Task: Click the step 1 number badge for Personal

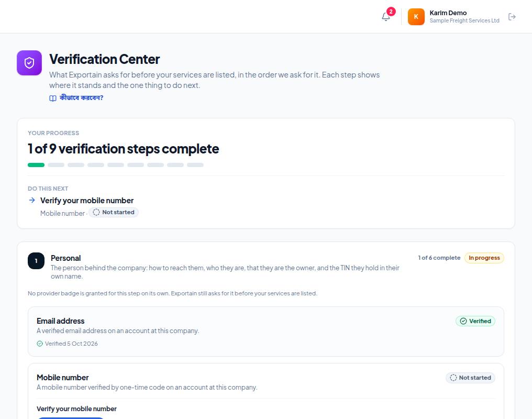Action: [36, 261]
